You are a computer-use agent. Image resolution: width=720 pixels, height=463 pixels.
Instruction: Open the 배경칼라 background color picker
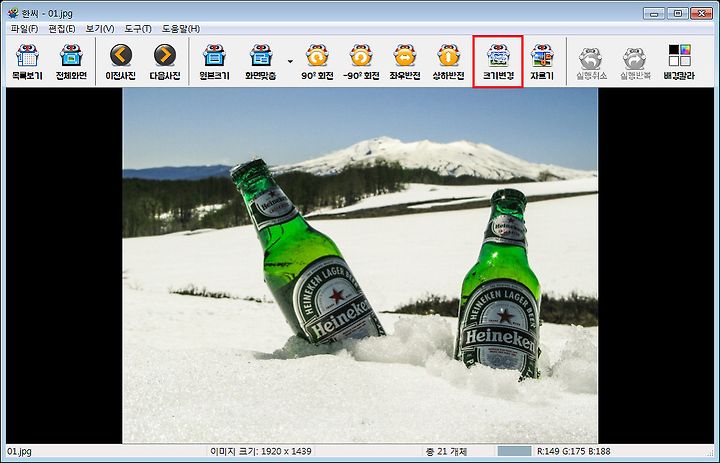point(679,62)
